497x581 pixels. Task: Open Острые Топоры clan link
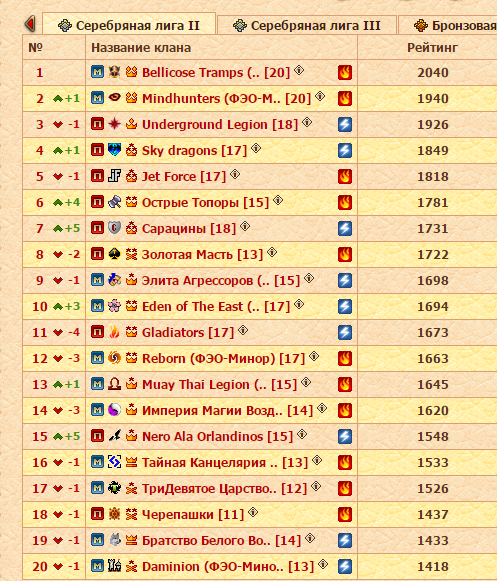[205, 203]
